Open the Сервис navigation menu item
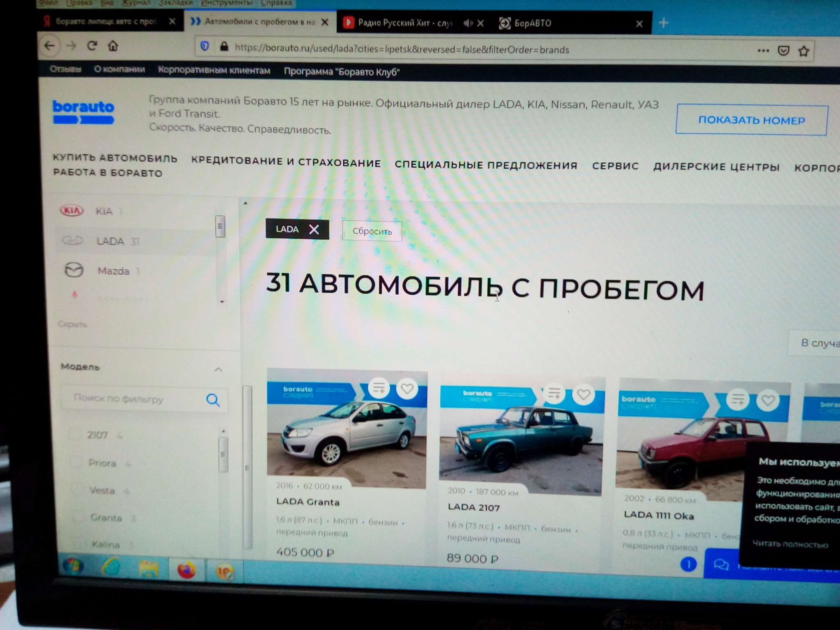This screenshot has height=630, width=840. click(x=615, y=166)
